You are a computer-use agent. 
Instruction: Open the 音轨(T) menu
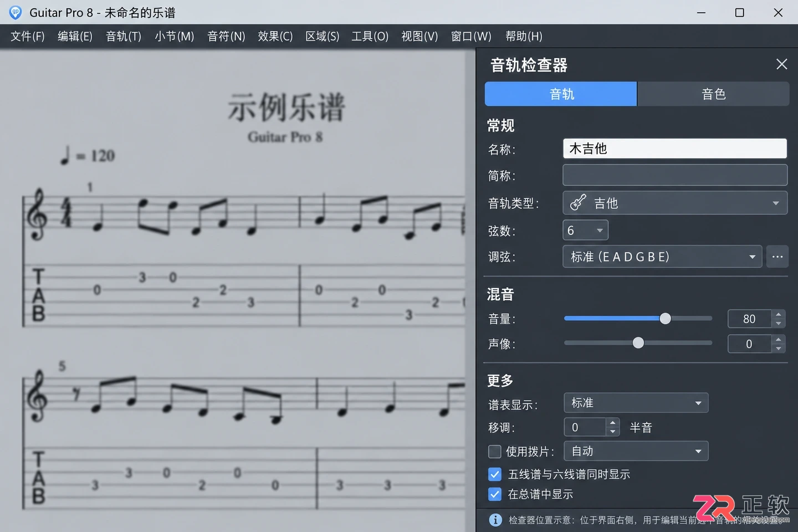pyautogui.click(x=124, y=37)
